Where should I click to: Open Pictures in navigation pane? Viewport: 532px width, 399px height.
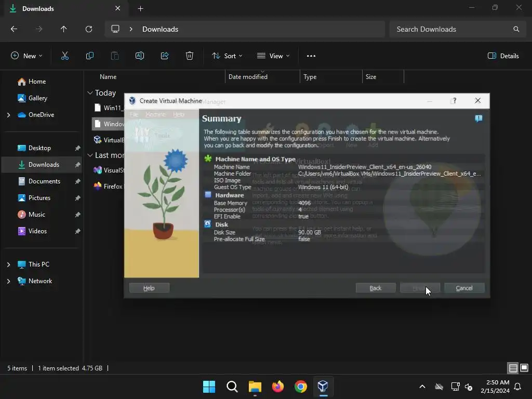click(x=34, y=198)
